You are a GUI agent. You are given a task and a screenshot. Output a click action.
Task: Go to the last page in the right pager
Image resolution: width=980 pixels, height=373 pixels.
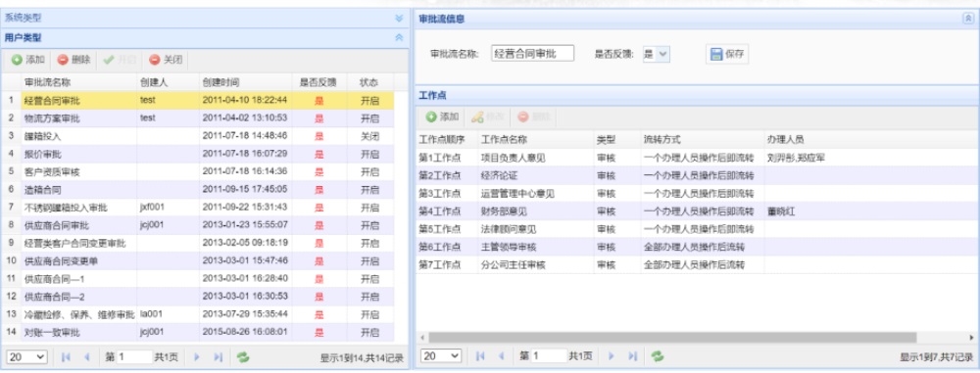[632, 355]
